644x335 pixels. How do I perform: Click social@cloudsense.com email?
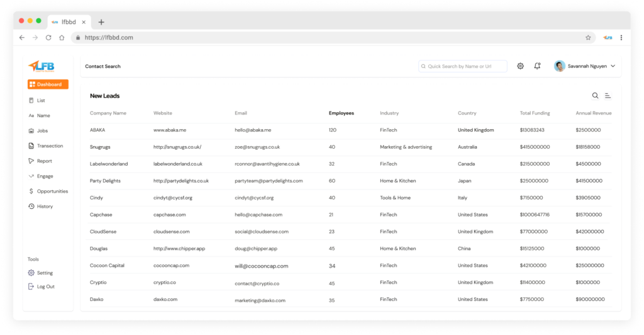pos(262,232)
